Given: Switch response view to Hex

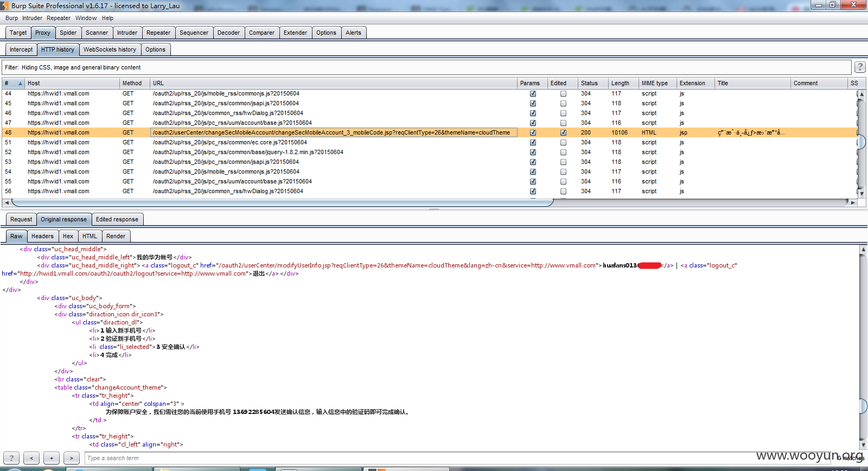Looking at the screenshot, I should tap(68, 236).
